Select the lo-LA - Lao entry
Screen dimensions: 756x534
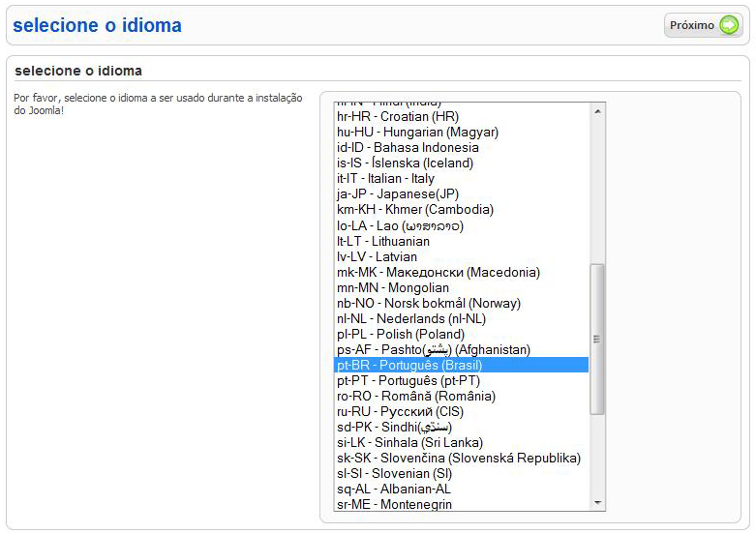pos(461,225)
